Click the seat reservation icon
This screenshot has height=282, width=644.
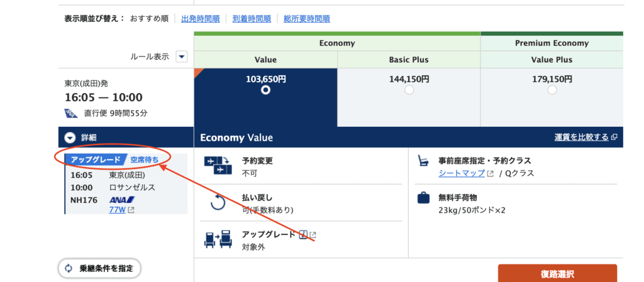pyautogui.click(x=424, y=161)
